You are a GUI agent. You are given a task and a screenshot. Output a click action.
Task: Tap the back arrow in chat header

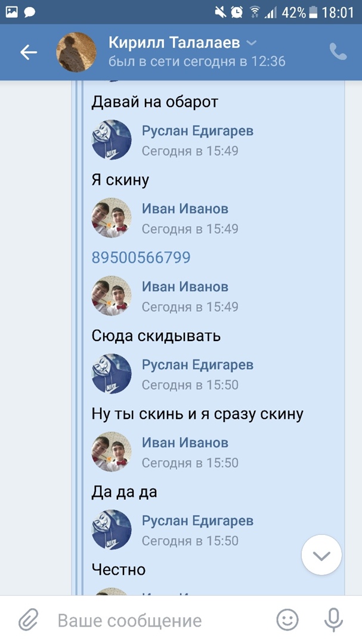pos(29,52)
